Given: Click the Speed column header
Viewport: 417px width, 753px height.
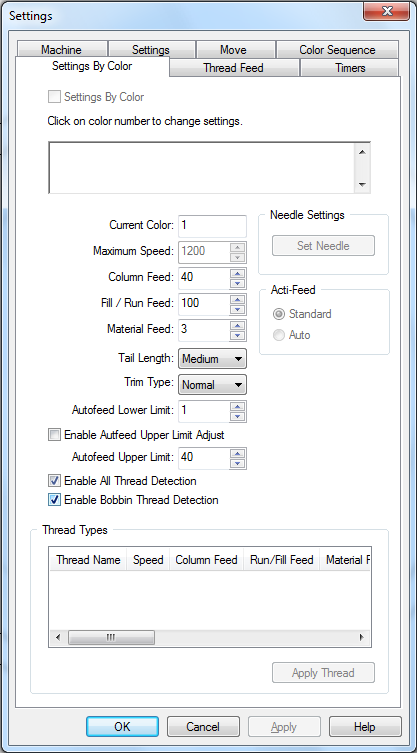Looking at the screenshot, I should 148,559.
